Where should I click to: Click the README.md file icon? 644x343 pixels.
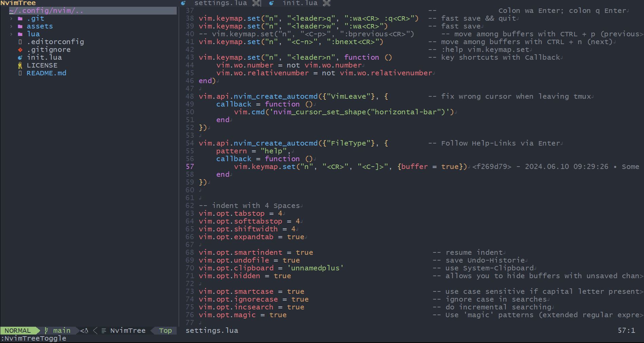20,73
